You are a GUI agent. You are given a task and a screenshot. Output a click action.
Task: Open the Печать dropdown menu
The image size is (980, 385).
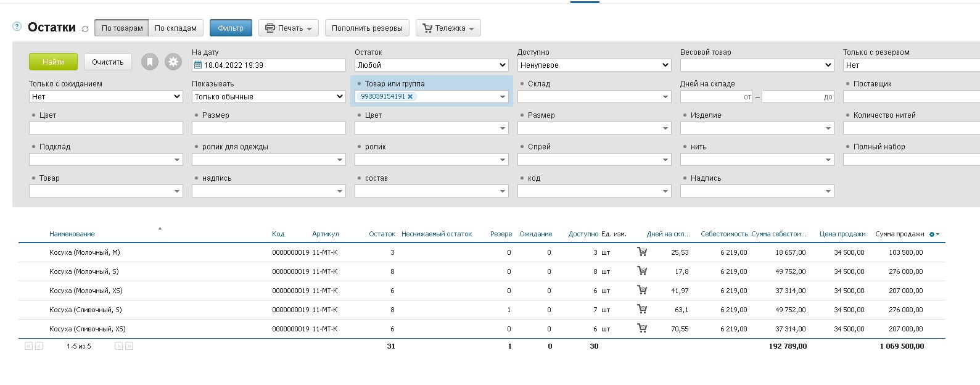coord(289,28)
